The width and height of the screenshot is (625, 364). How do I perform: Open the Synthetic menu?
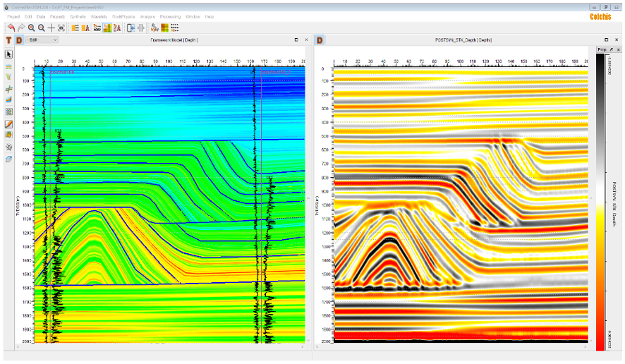click(78, 16)
